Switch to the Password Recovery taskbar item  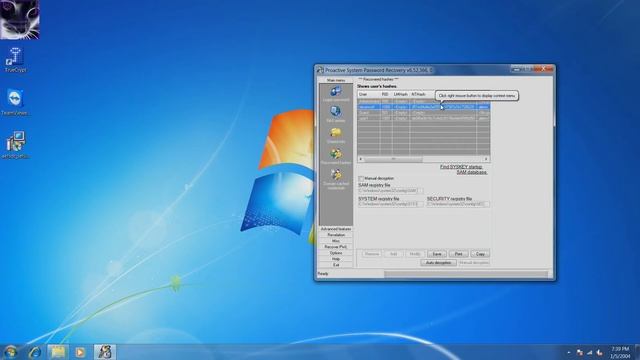[x=105, y=352]
